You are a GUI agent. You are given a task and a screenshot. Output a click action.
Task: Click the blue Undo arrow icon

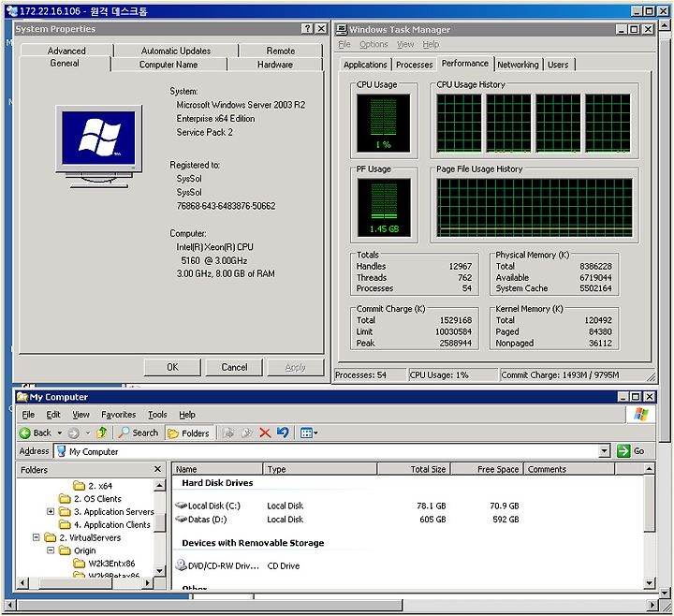click(x=283, y=433)
